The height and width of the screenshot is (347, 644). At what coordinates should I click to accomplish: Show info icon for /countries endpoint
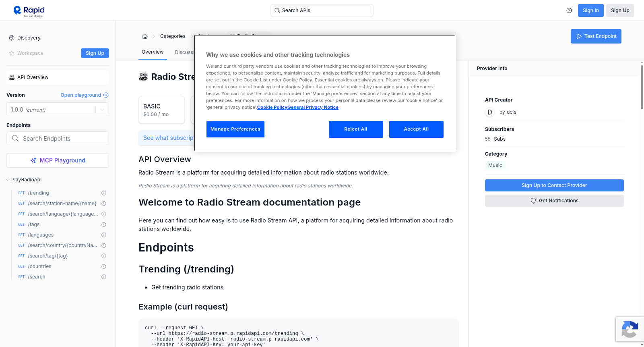[104, 266]
